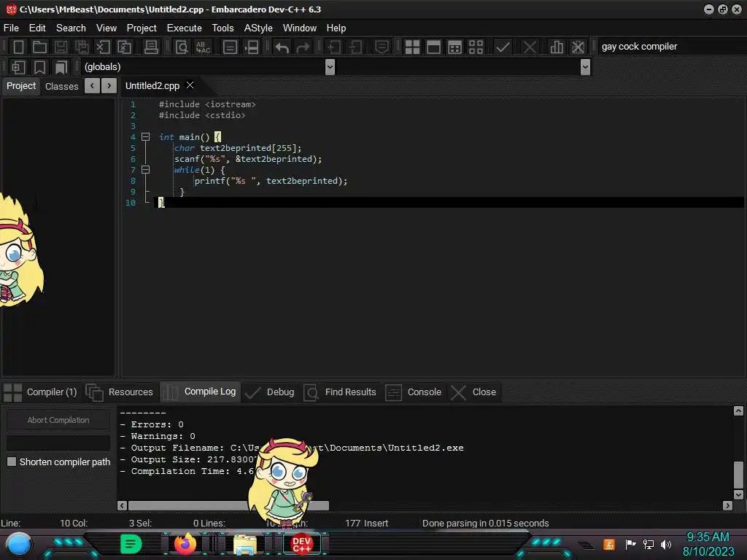Open the Tools menu
The width and height of the screenshot is (747, 560).
coord(223,28)
